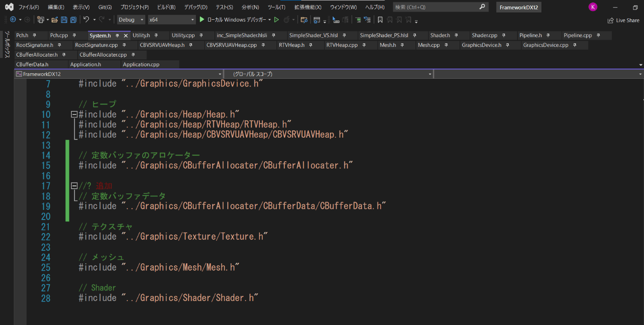The height and width of the screenshot is (325, 644).
Task: Collapse the include block at line 10
Action: (x=74, y=114)
